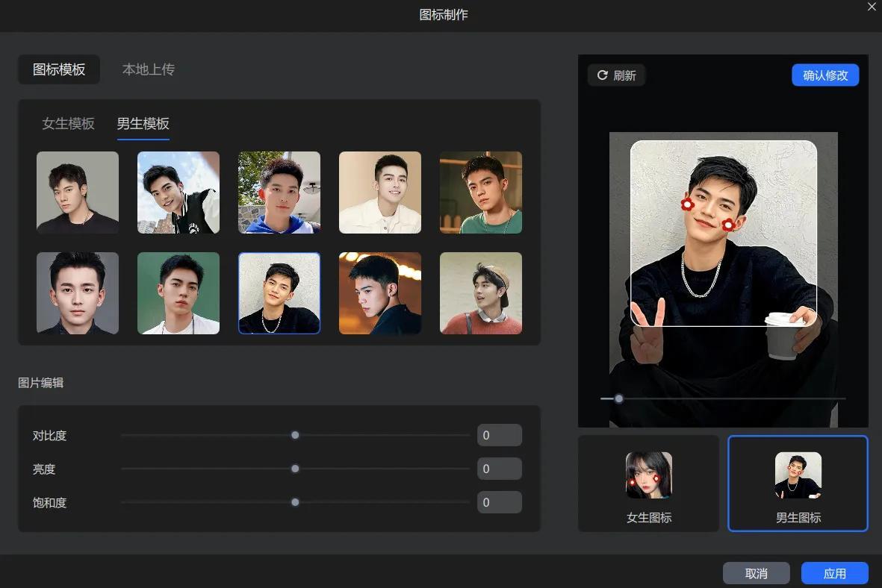Click the 取消 button
882x588 pixels.
click(756, 573)
